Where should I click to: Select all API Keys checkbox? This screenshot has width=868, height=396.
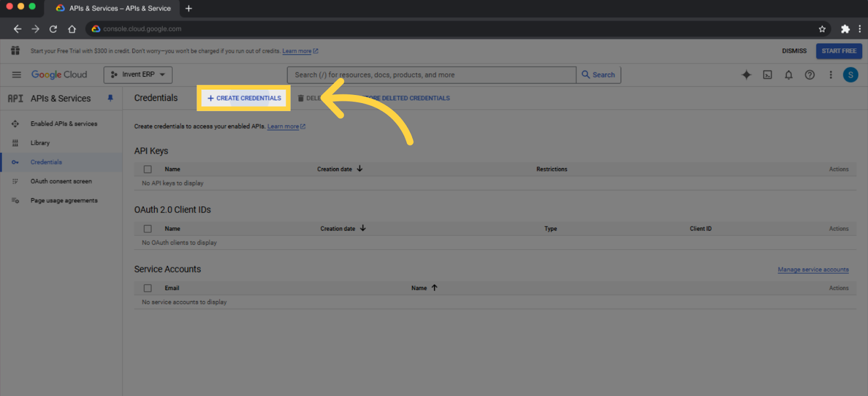[x=148, y=169]
